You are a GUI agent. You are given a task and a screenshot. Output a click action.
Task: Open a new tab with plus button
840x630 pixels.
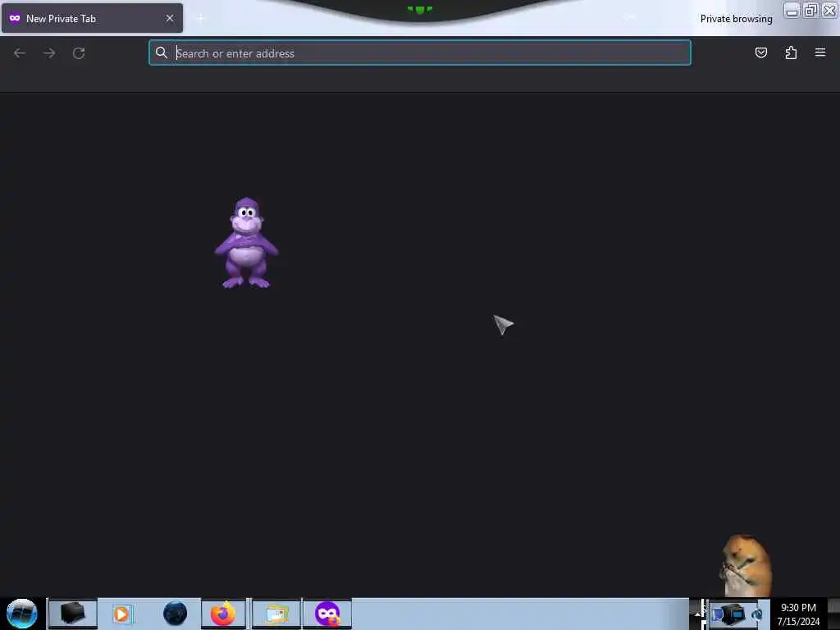coord(201,19)
